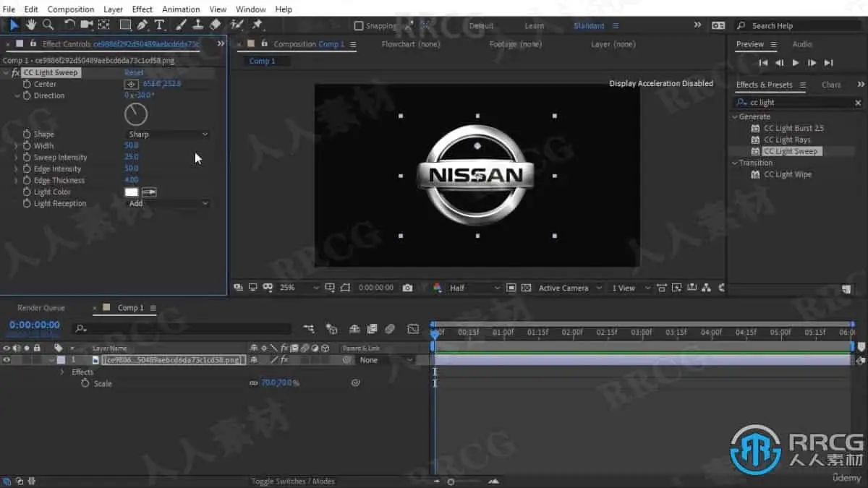Viewport: 868px width, 488px height.
Task: Click the white Light Color swatch
Action: [132, 192]
